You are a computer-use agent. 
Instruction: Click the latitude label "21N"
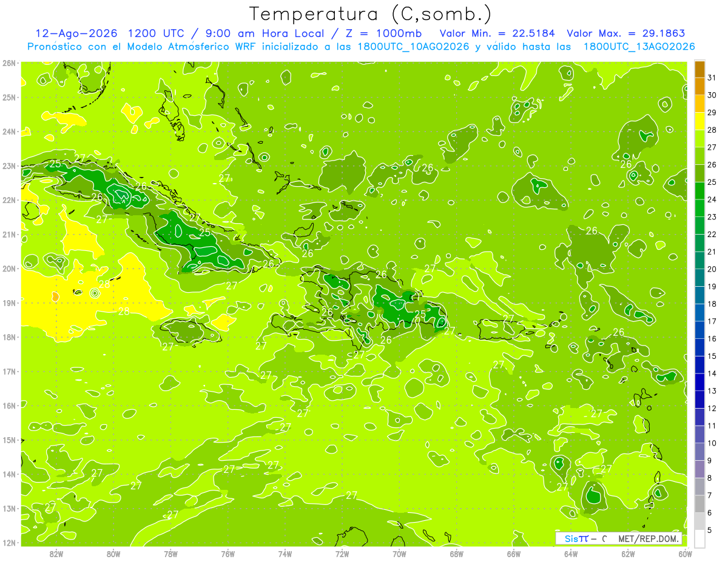tap(9, 234)
